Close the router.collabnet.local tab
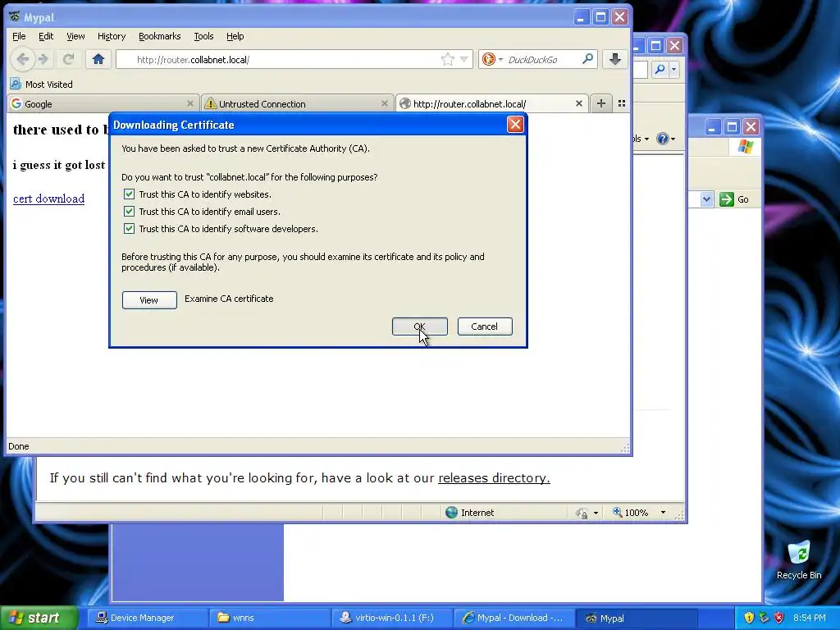 [578, 103]
